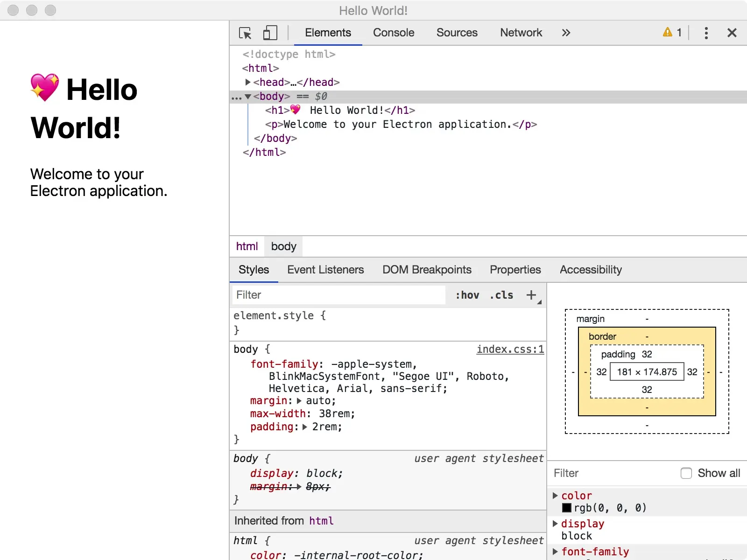Expand the computed display property
The height and width of the screenshot is (560, 747).
pyautogui.click(x=556, y=524)
